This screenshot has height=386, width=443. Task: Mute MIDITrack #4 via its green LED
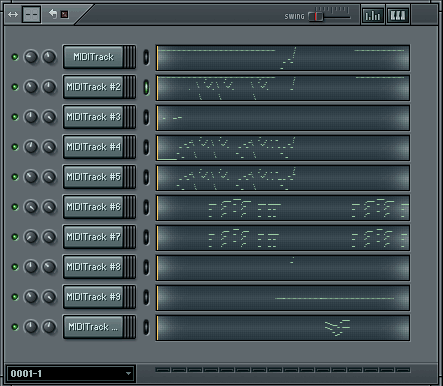(x=15, y=147)
